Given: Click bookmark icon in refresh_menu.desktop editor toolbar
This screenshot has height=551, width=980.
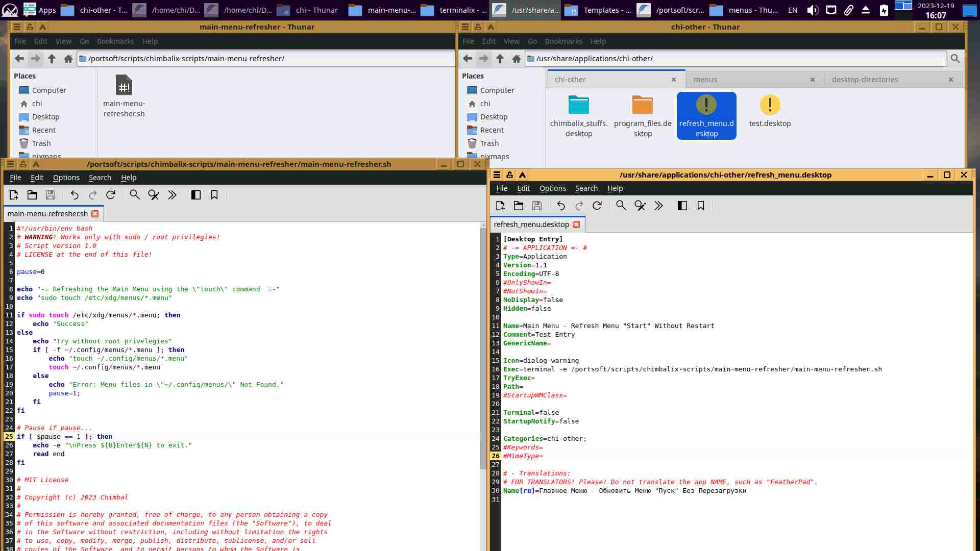Looking at the screenshot, I should point(701,206).
